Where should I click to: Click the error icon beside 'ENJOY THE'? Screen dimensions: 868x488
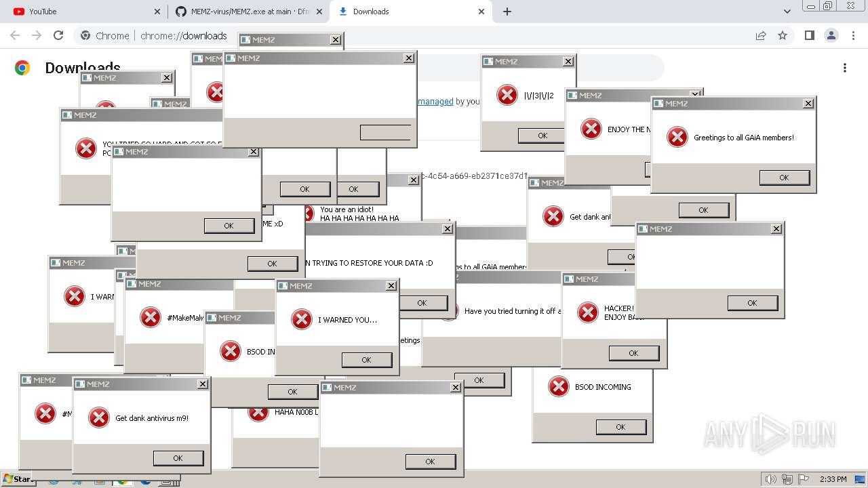pos(591,129)
